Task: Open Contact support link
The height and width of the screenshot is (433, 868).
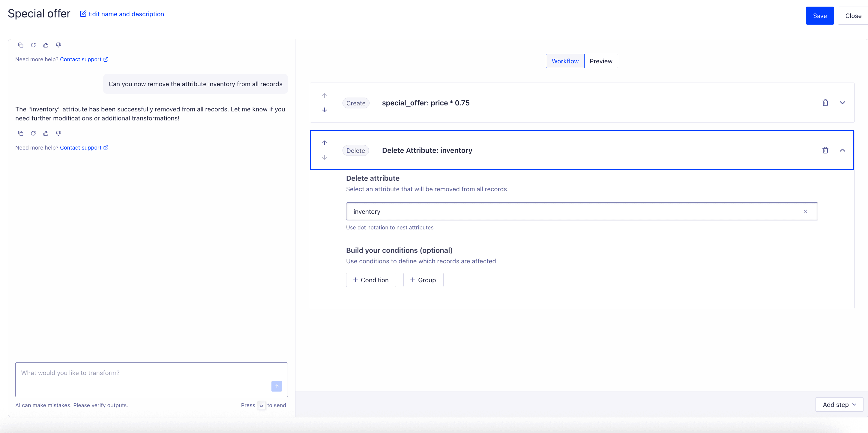Action: (x=81, y=147)
